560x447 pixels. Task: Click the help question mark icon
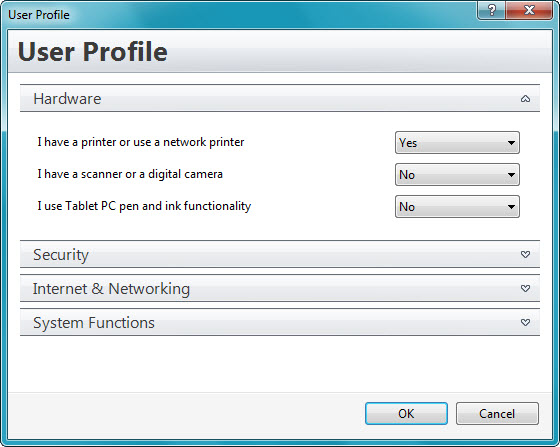pos(491,10)
